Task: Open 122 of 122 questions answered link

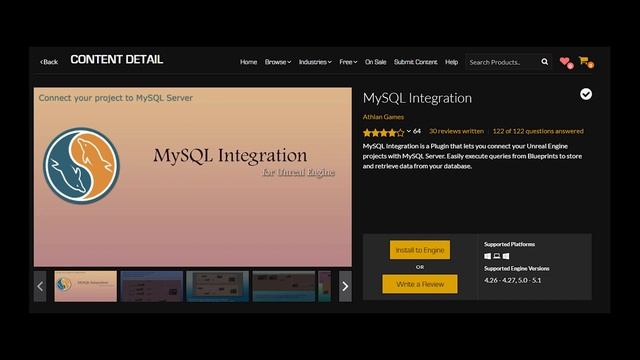Action: (538, 131)
